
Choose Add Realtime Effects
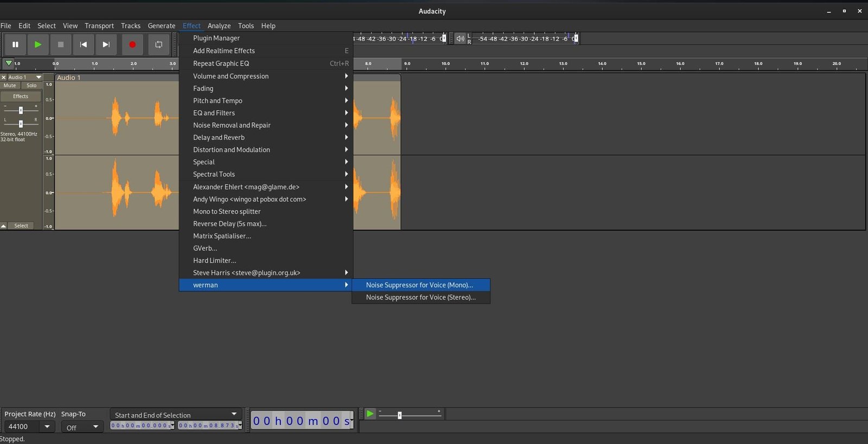(x=266, y=50)
